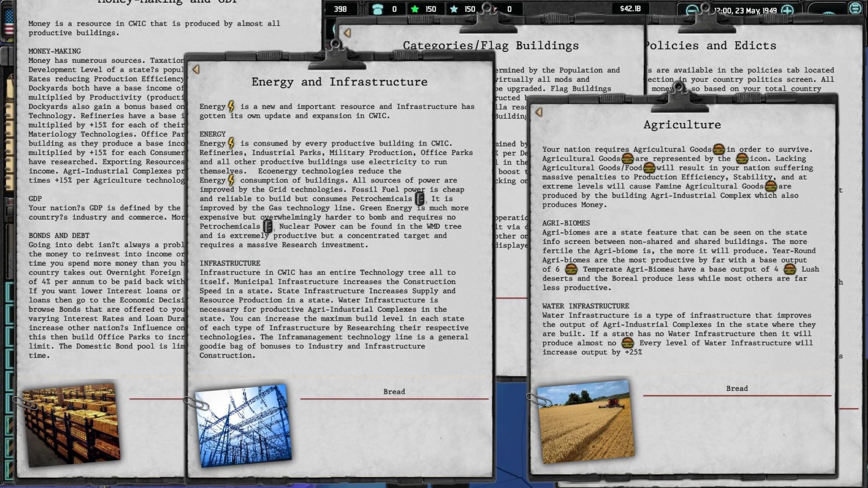Click back arrow on Agriculture clipboard
Viewport: 868px width, 488px height.
click(538, 113)
